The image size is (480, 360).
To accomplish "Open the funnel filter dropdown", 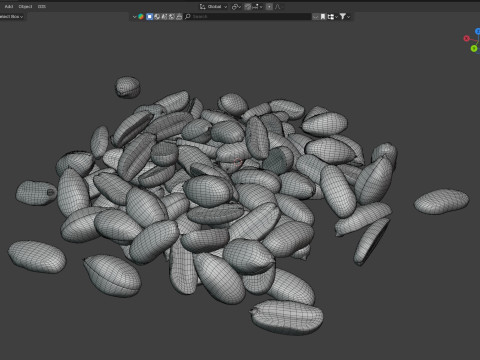I will [x=345, y=16].
